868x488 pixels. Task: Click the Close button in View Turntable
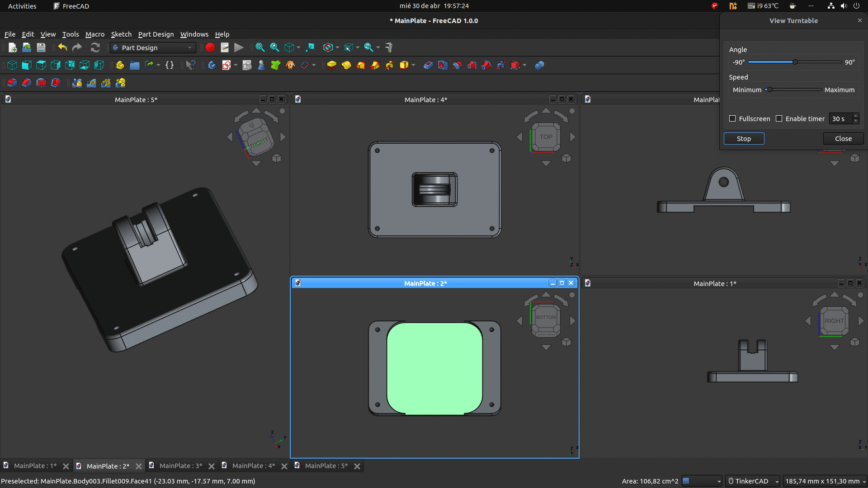click(x=843, y=139)
